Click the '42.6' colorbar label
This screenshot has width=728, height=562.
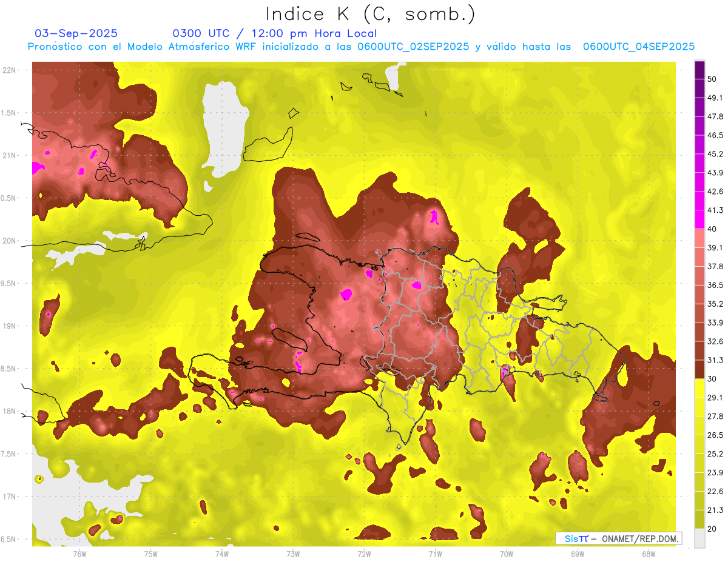[x=715, y=192]
